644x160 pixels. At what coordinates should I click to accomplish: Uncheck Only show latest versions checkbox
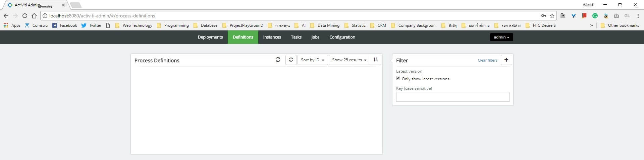point(398,78)
